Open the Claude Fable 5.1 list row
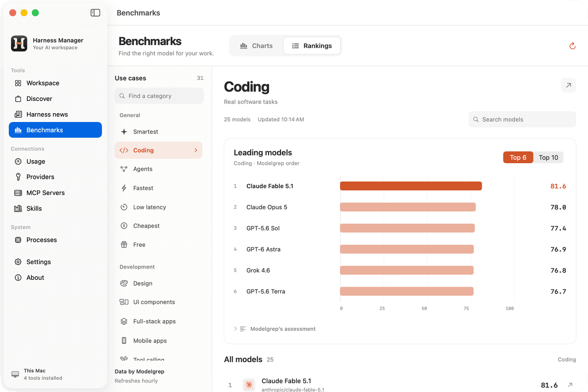 click(400, 385)
